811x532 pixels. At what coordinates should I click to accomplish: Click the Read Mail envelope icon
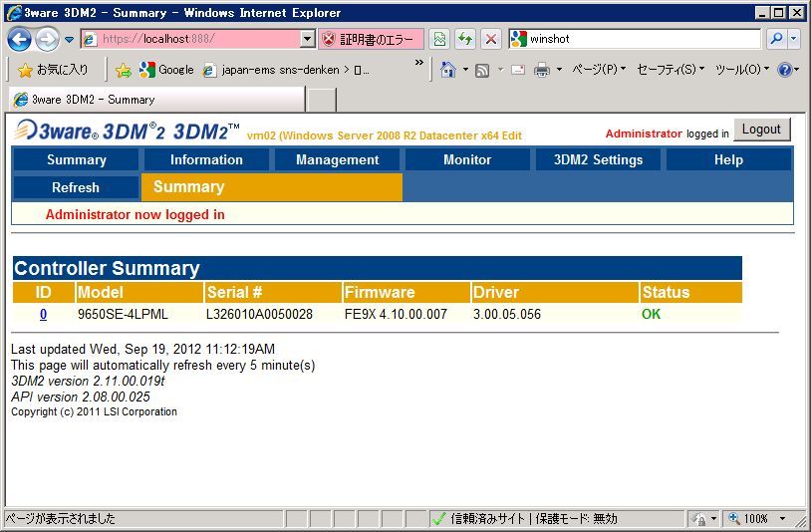[518, 70]
